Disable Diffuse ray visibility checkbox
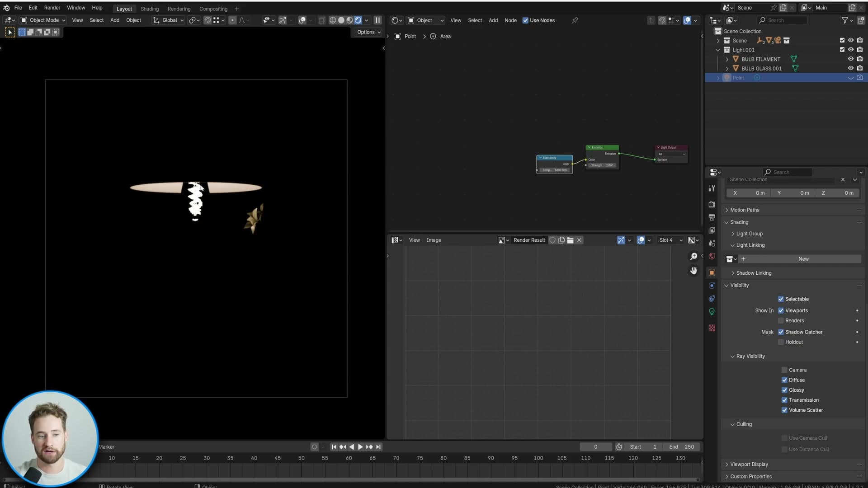Viewport: 868px width, 488px height. [784, 380]
